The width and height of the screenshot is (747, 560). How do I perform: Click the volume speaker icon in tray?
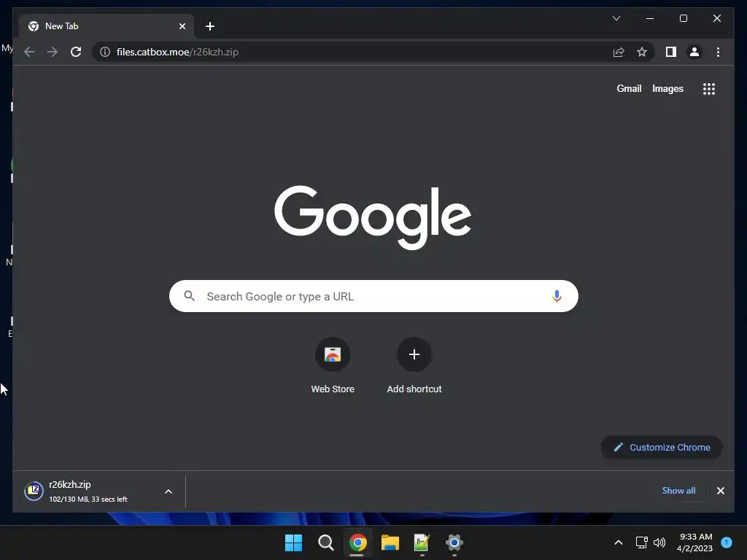tap(659, 542)
